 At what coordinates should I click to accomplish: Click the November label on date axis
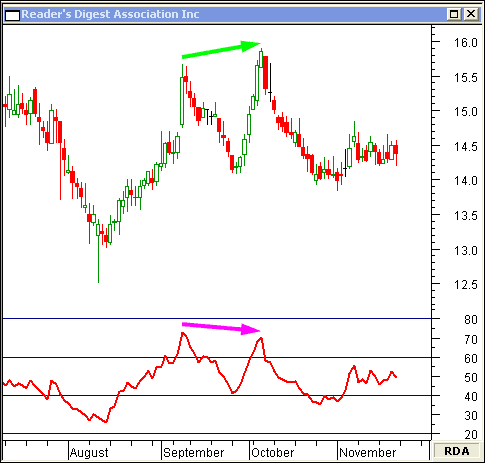click(367, 453)
